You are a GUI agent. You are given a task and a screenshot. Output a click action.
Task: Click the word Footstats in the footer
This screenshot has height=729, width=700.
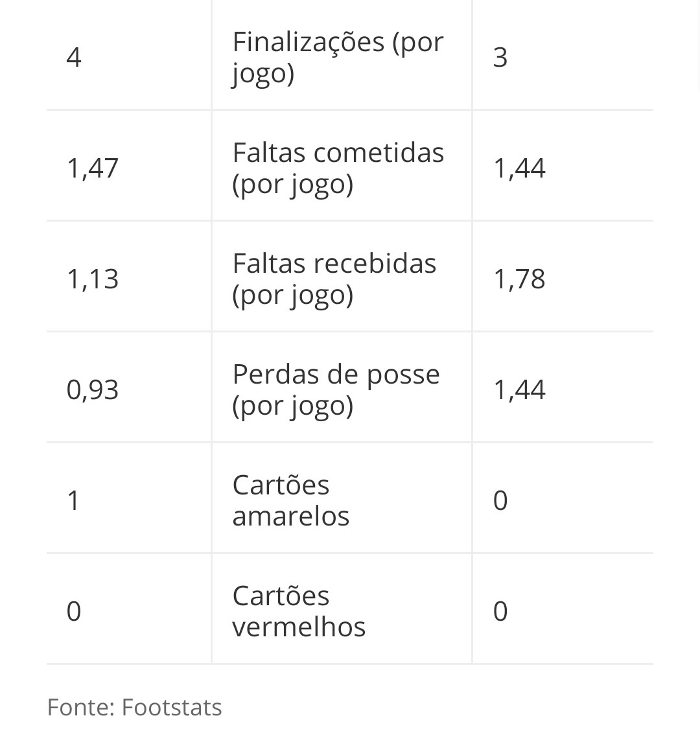coord(172,708)
